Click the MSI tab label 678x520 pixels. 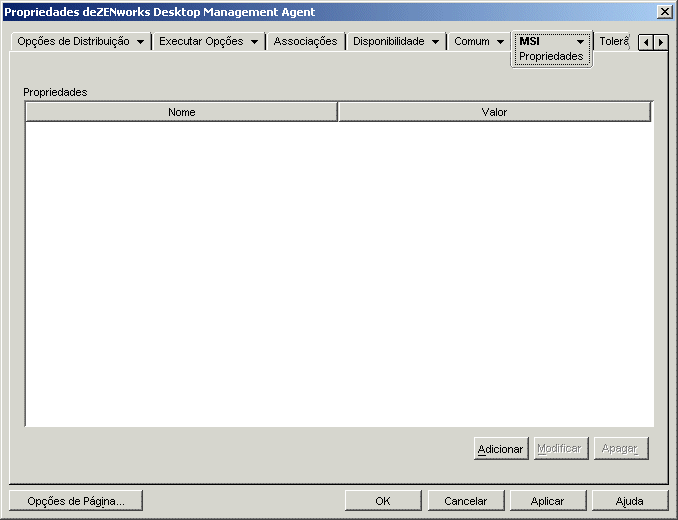[x=529, y=41]
